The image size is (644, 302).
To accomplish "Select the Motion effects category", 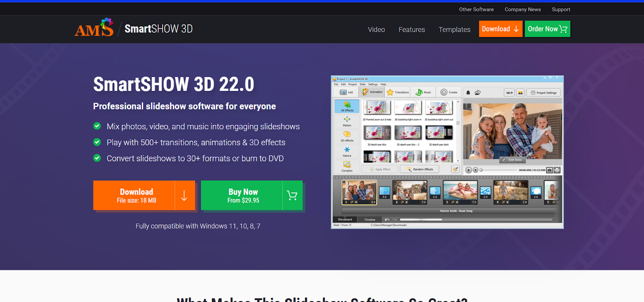I will (347, 122).
